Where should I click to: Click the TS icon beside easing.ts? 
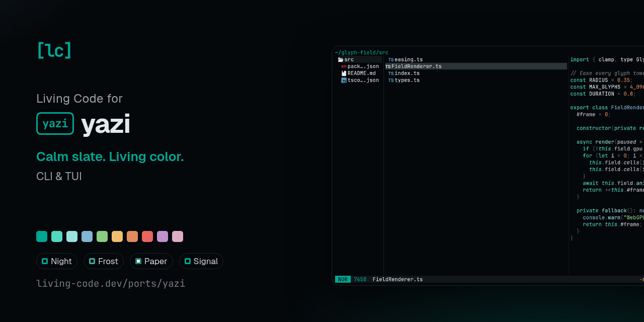(391, 59)
